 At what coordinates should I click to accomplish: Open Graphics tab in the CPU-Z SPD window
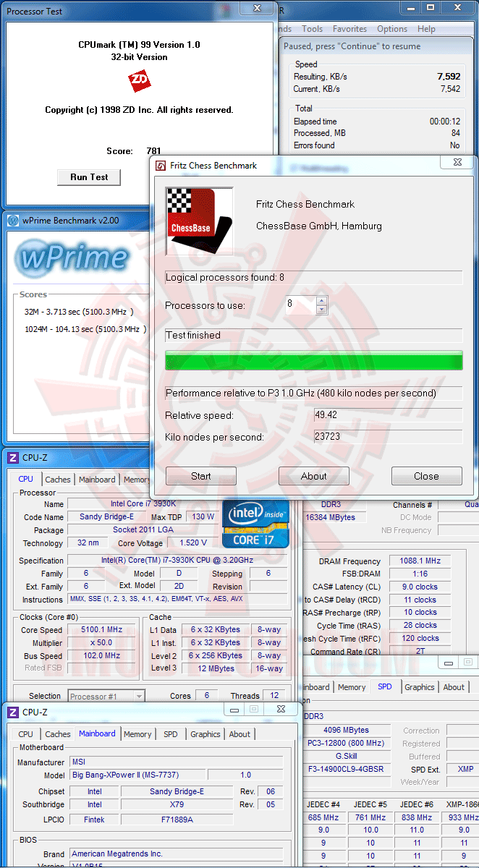tap(420, 687)
